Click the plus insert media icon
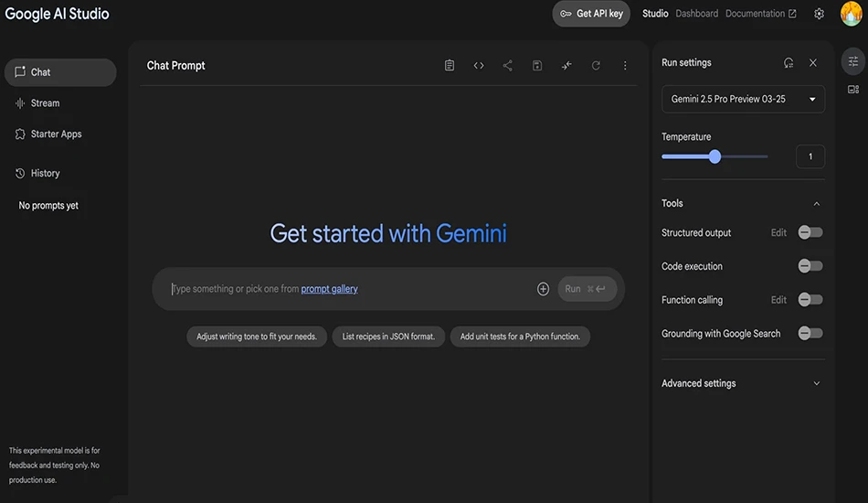The image size is (868, 503). (x=543, y=289)
